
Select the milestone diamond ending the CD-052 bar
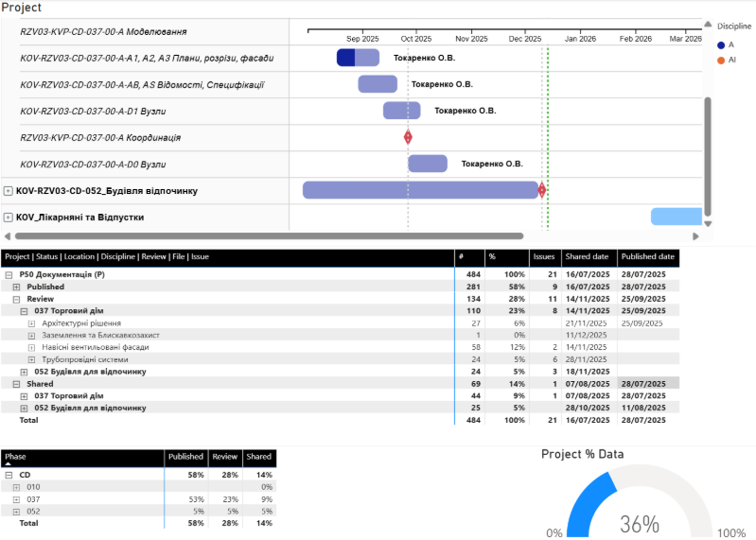click(542, 190)
